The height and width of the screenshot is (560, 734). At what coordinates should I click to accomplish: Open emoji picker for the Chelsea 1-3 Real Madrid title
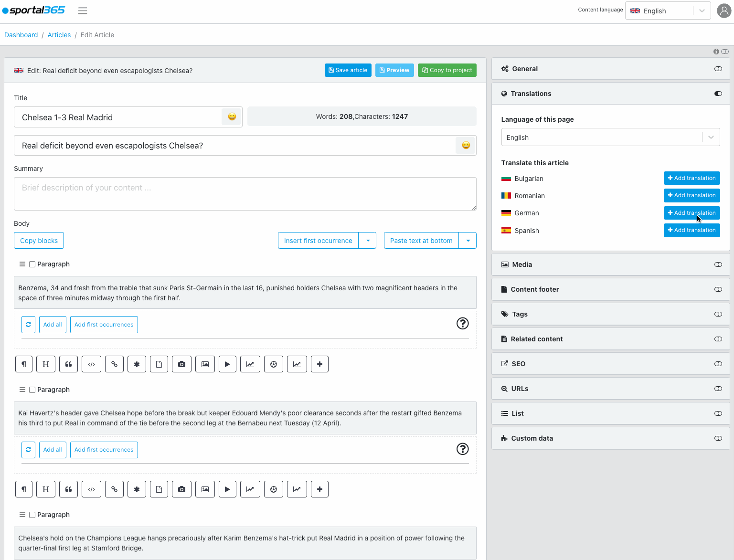(x=232, y=117)
